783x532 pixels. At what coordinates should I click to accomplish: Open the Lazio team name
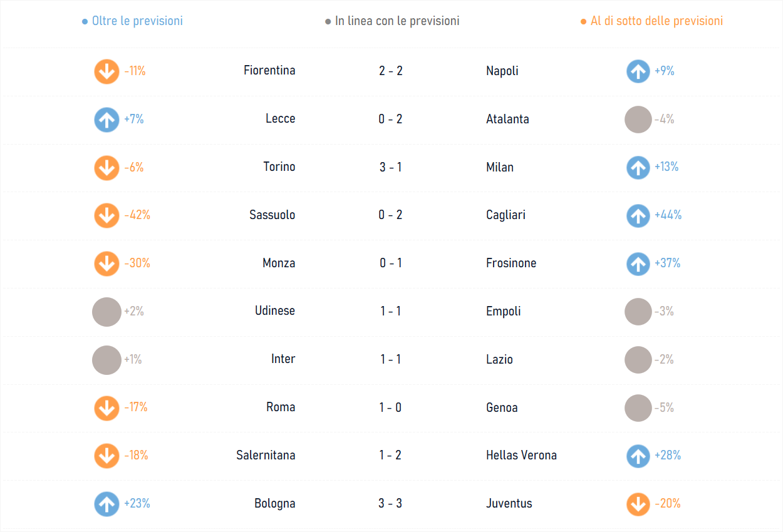tap(499, 359)
